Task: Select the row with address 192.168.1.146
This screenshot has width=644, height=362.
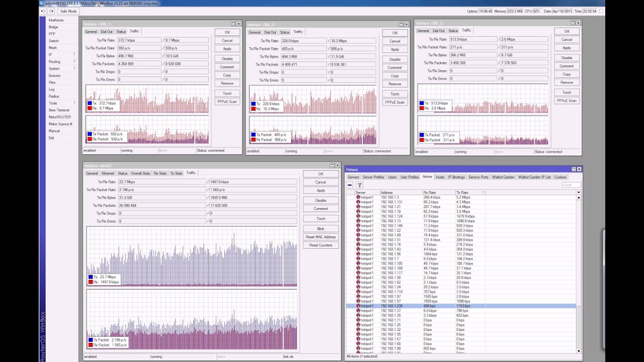Action: pos(461,226)
